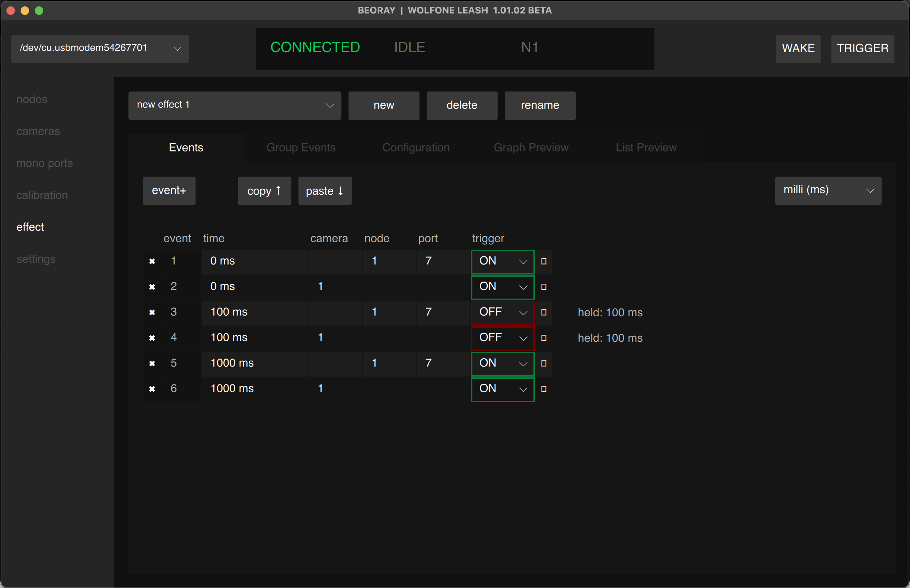The height and width of the screenshot is (588, 910).
Task: Delete event 4 via its x icon
Action: [x=152, y=338]
